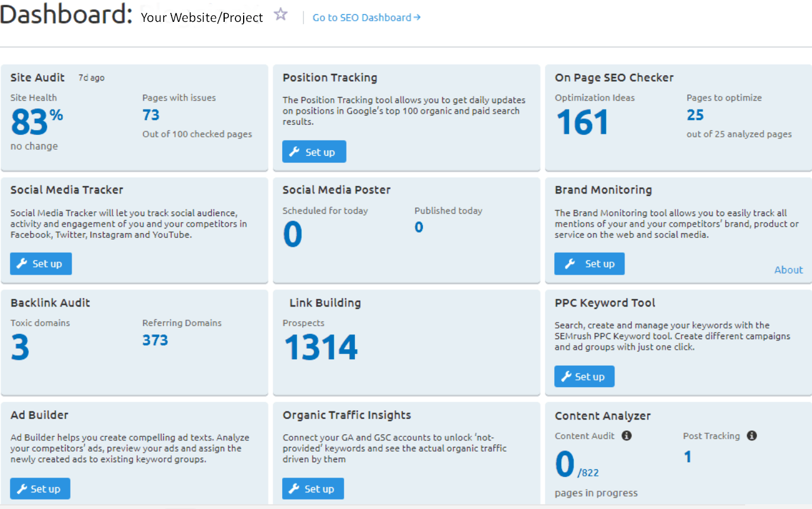812x509 pixels.
Task: Open the 373 referring domains
Action: (x=155, y=340)
